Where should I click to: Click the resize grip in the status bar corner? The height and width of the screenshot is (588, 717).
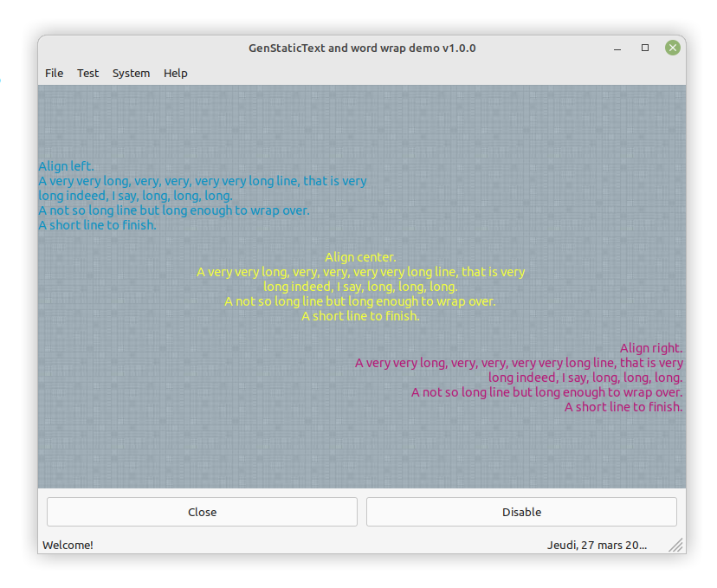(x=676, y=545)
